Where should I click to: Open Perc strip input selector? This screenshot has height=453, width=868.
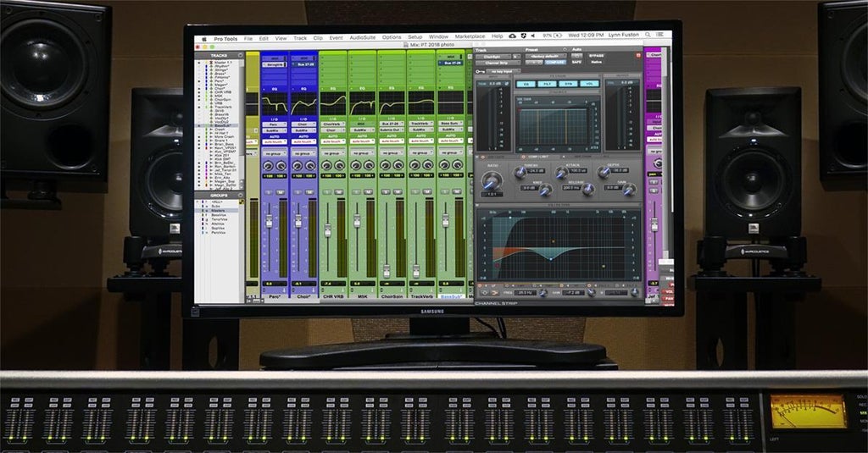click(274, 124)
